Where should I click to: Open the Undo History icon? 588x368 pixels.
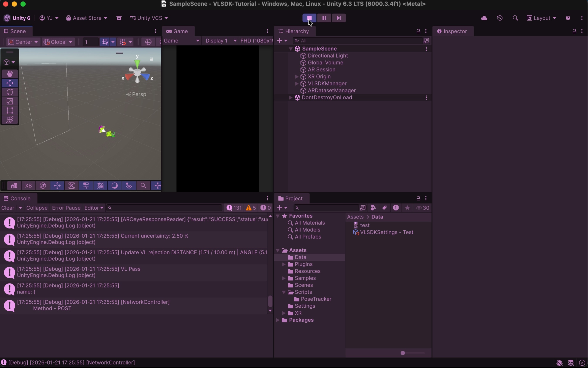[500, 18]
